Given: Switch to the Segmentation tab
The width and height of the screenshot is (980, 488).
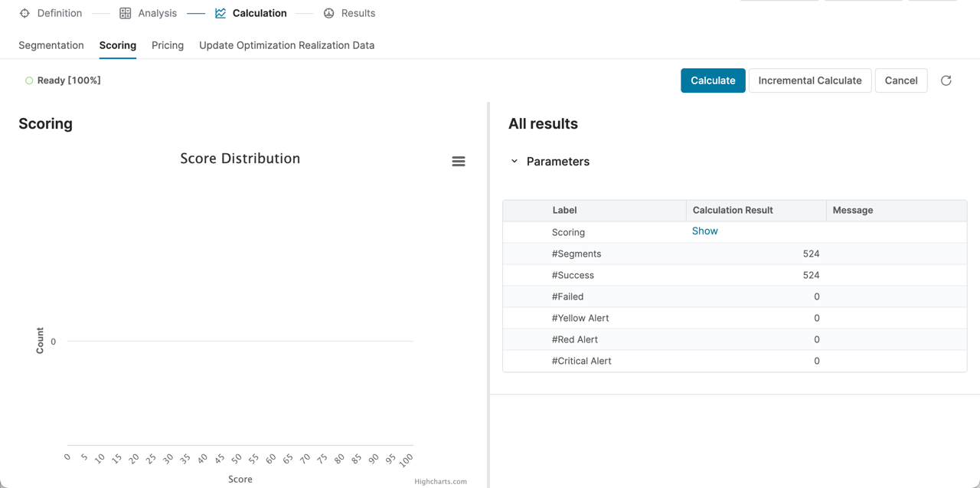Looking at the screenshot, I should coord(51,45).
